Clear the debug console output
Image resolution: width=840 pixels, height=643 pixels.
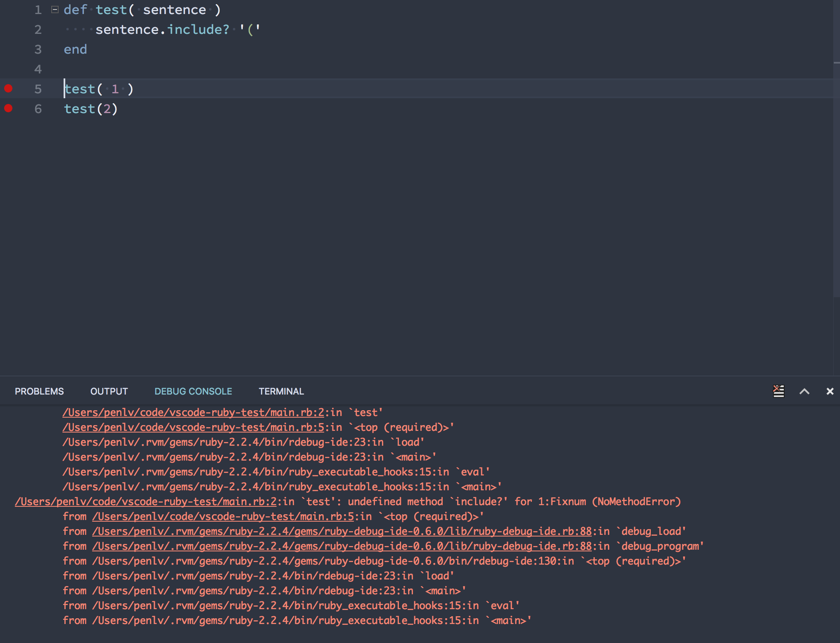[778, 391]
